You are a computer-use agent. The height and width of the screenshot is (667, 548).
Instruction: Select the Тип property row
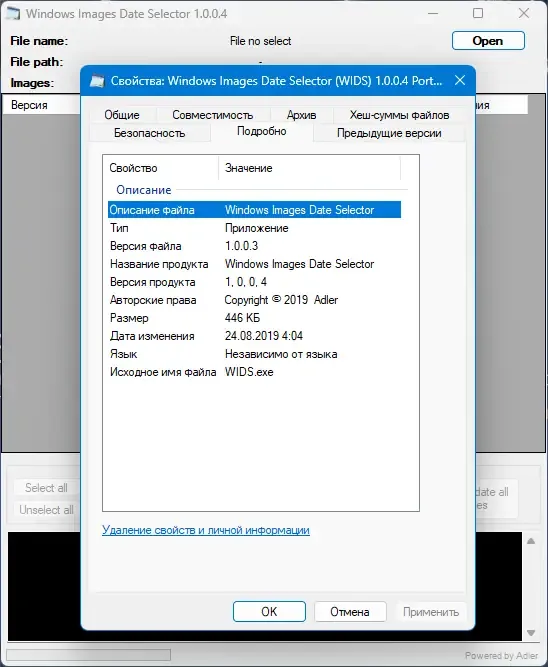coord(254,228)
